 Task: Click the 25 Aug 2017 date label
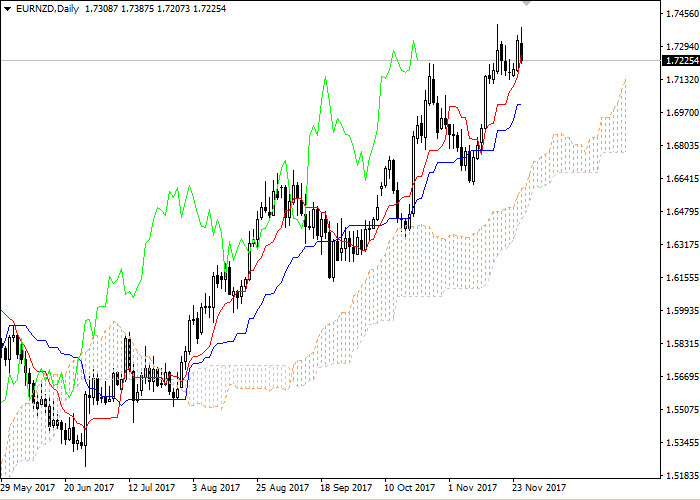(283, 487)
